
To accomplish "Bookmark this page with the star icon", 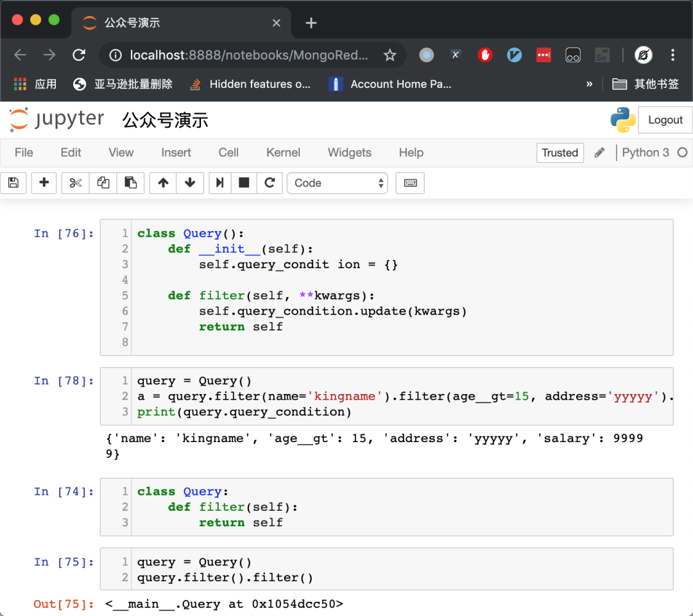I will click(x=389, y=55).
